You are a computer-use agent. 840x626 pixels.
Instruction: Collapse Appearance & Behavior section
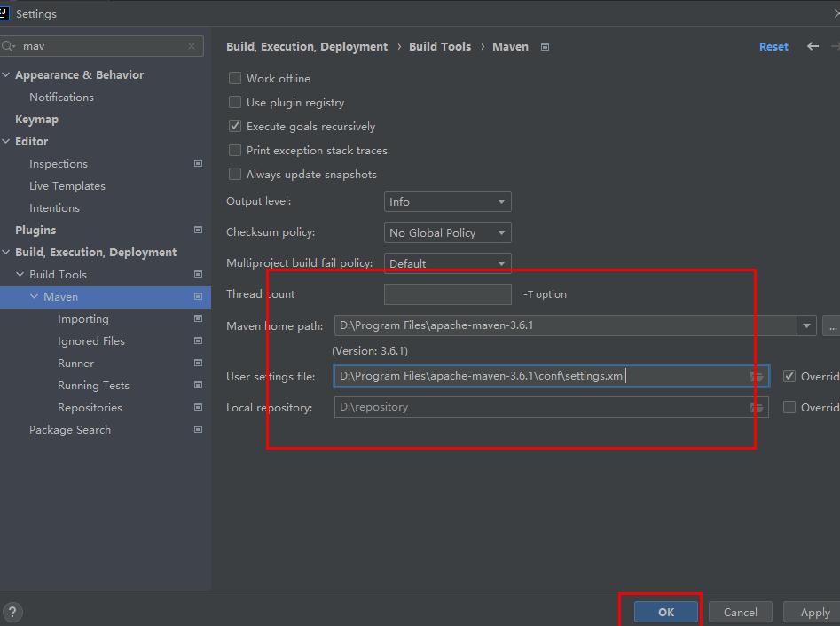pos(6,75)
